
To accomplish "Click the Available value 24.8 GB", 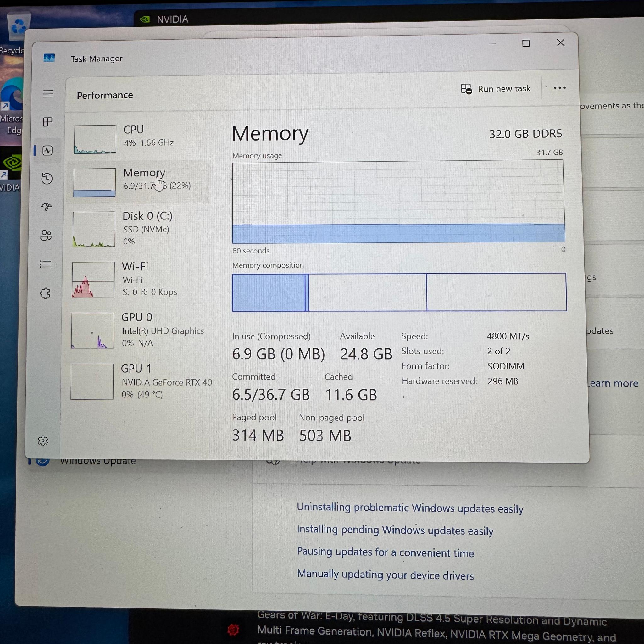I will (x=366, y=354).
